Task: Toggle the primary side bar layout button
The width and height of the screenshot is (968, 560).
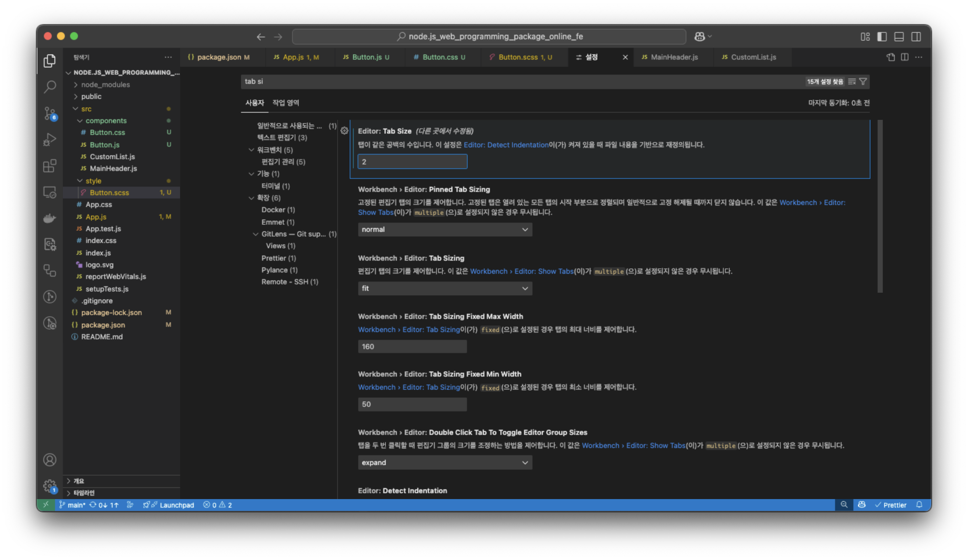Action: (882, 36)
